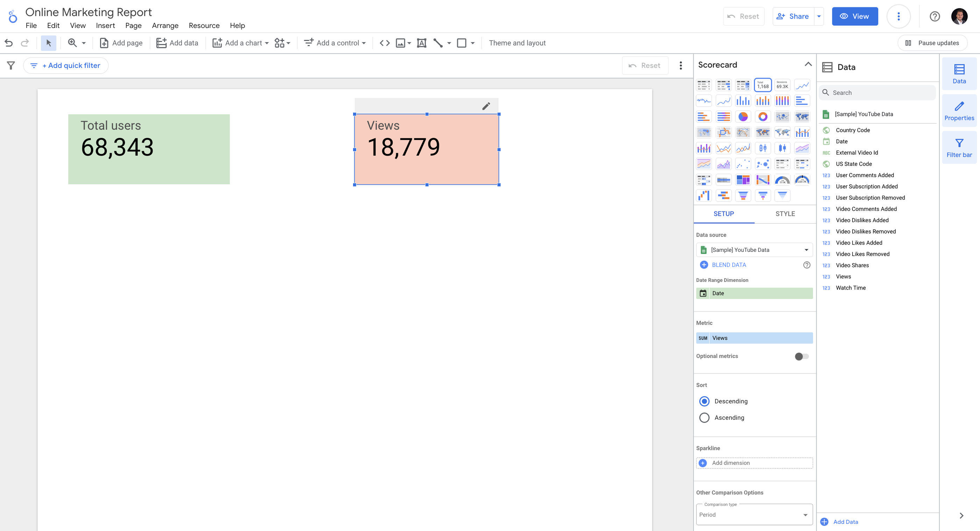Switch to the STYLE tab
Viewport: 980px width, 531px height.
pos(785,214)
